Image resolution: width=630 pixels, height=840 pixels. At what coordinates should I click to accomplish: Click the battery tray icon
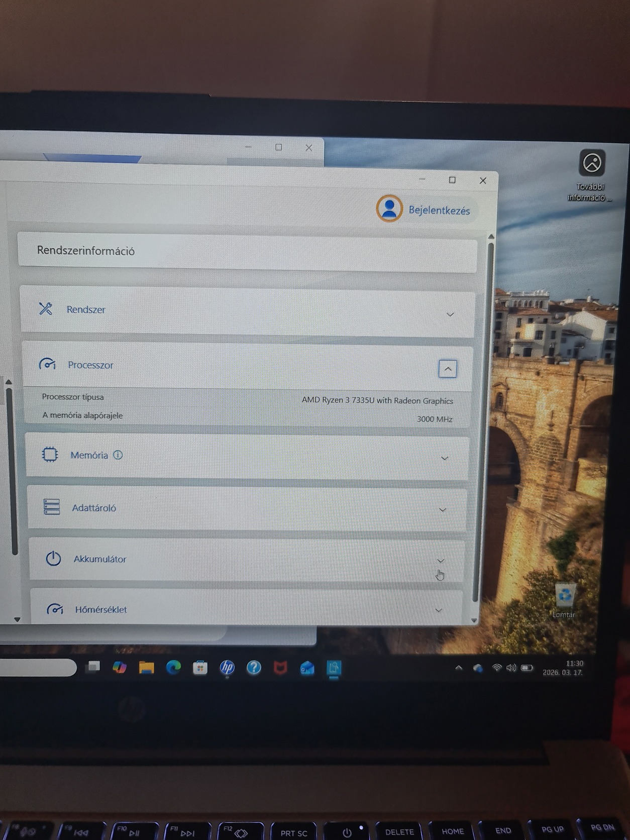[527, 668]
